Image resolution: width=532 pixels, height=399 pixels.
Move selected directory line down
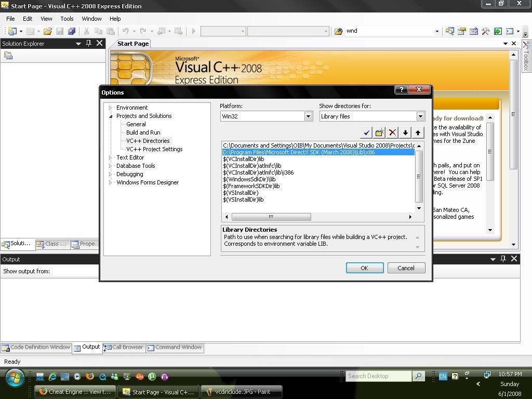coord(405,132)
